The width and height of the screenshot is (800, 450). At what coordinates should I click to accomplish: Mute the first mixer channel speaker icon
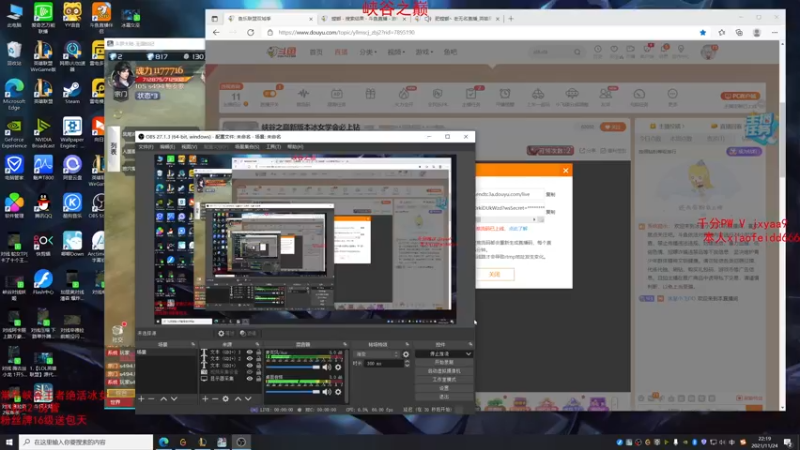[327, 367]
